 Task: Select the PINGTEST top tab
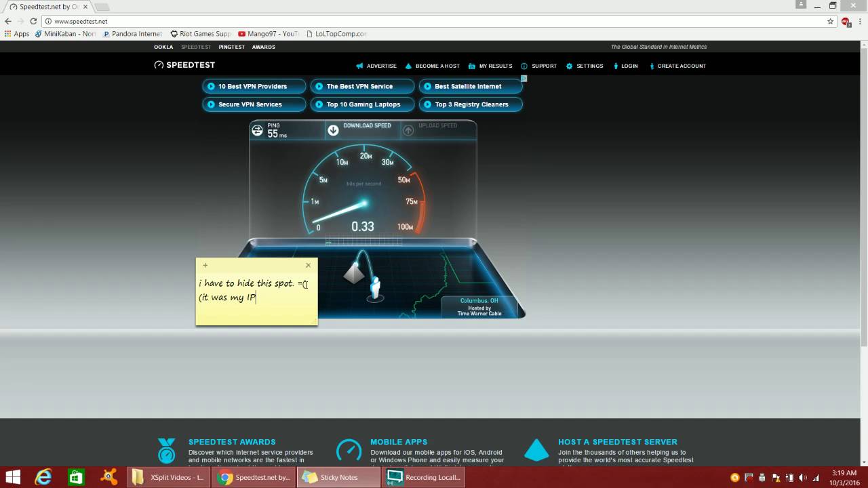click(x=232, y=47)
